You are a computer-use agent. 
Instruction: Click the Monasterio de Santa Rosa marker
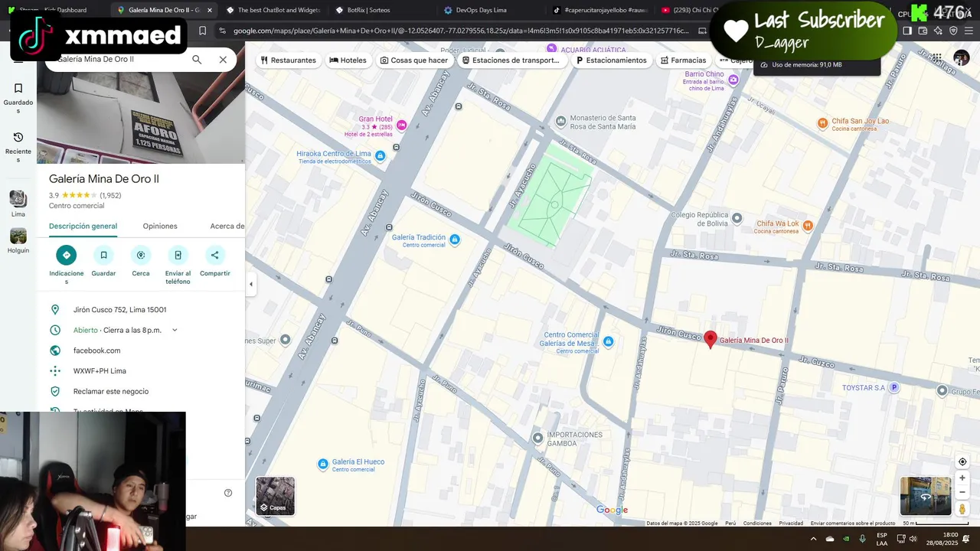pyautogui.click(x=560, y=121)
